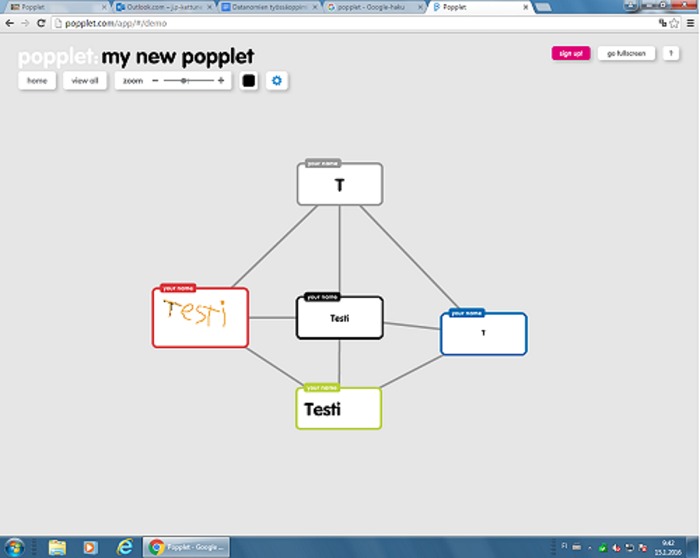
Task: Switch to go fullscreen mode
Action: coord(626,53)
